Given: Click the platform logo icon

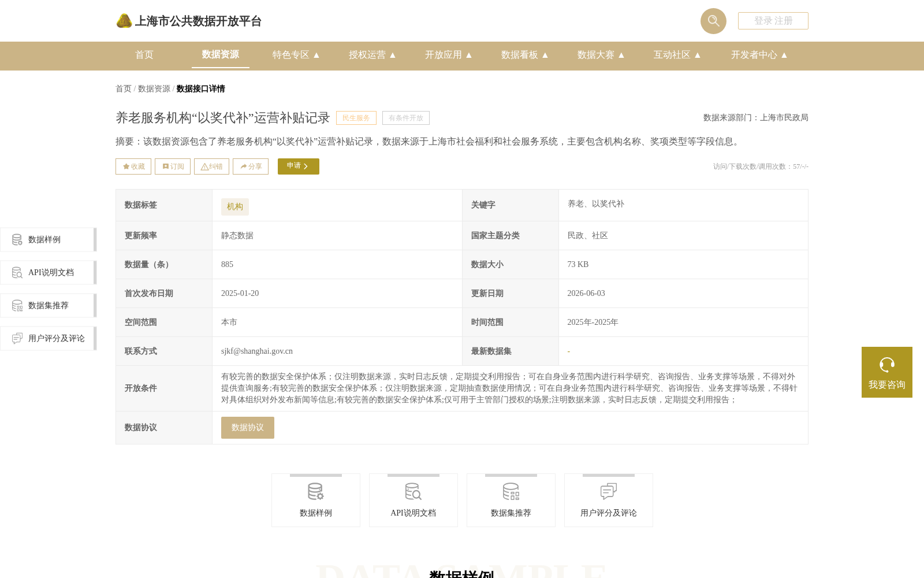Looking at the screenshot, I should point(124,21).
